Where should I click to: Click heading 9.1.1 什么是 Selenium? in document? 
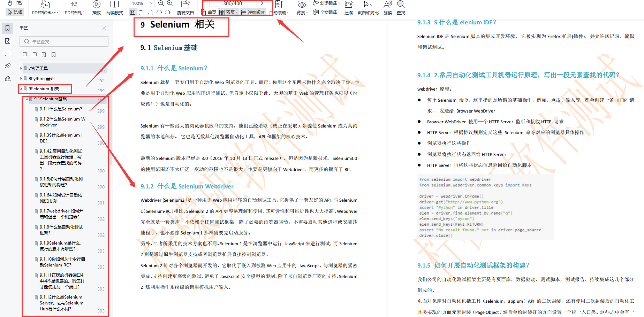(174, 68)
